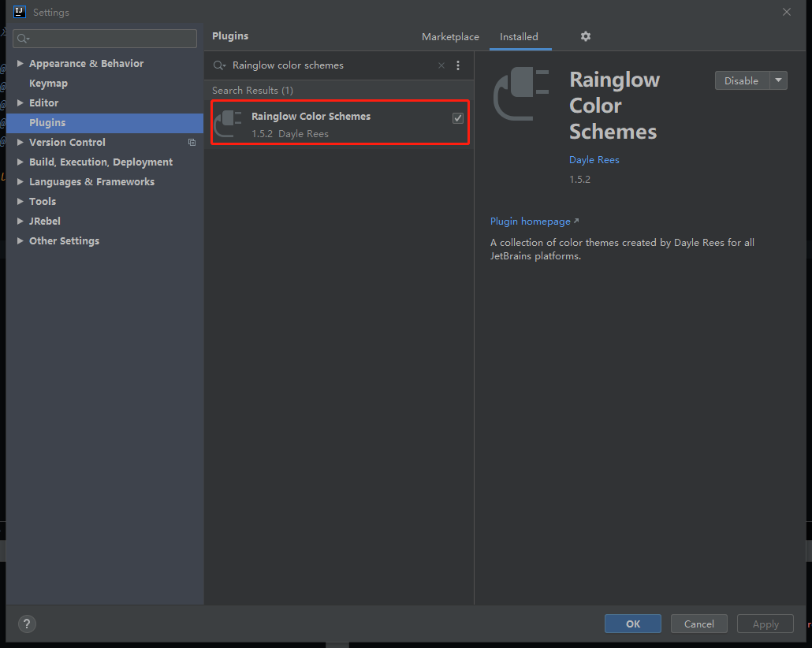The height and width of the screenshot is (648, 812).
Task: Click the plugin search field text
Action: point(288,65)
